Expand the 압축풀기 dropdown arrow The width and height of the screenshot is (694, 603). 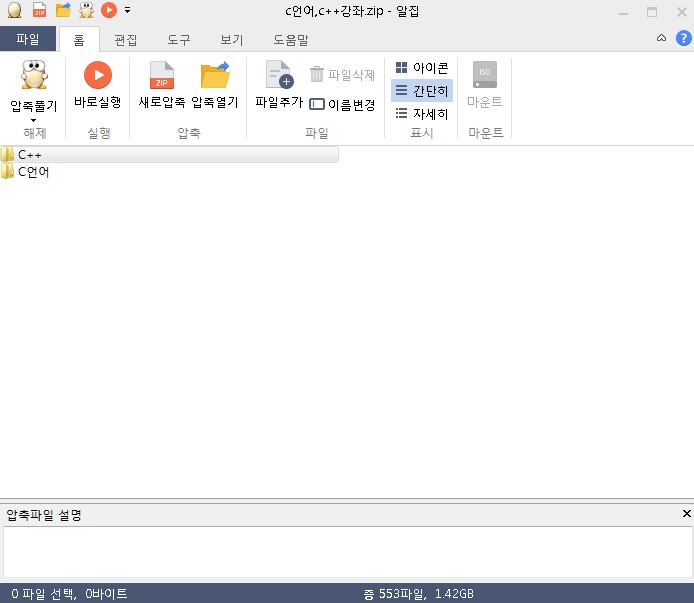(x=34, y=120)
